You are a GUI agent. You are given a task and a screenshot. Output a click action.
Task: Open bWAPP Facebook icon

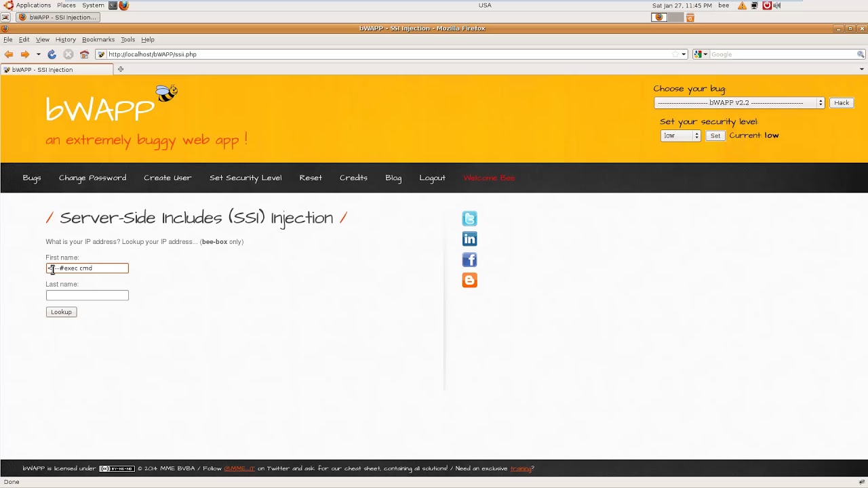(x=469, y=260)
